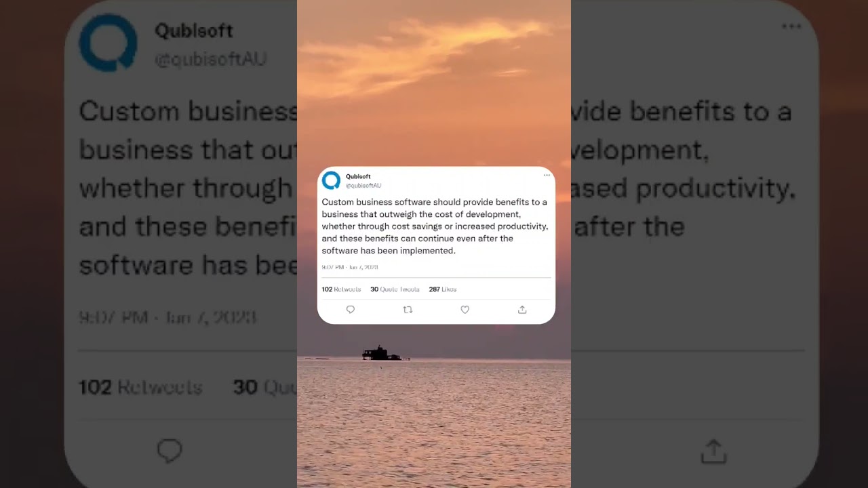Click the share icon in center tweet card

[x=522, y=310]
